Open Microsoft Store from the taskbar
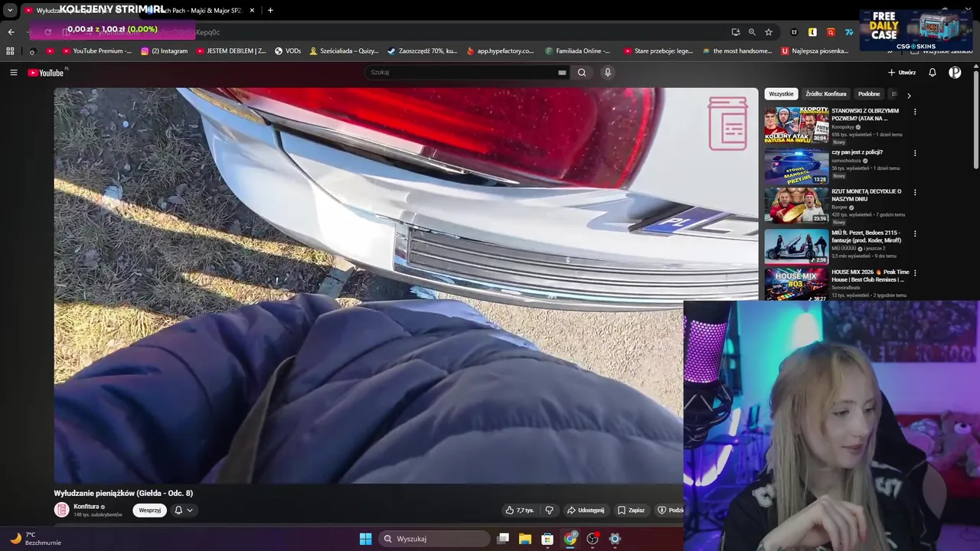980x551 pixels. [x=547, y=539]
